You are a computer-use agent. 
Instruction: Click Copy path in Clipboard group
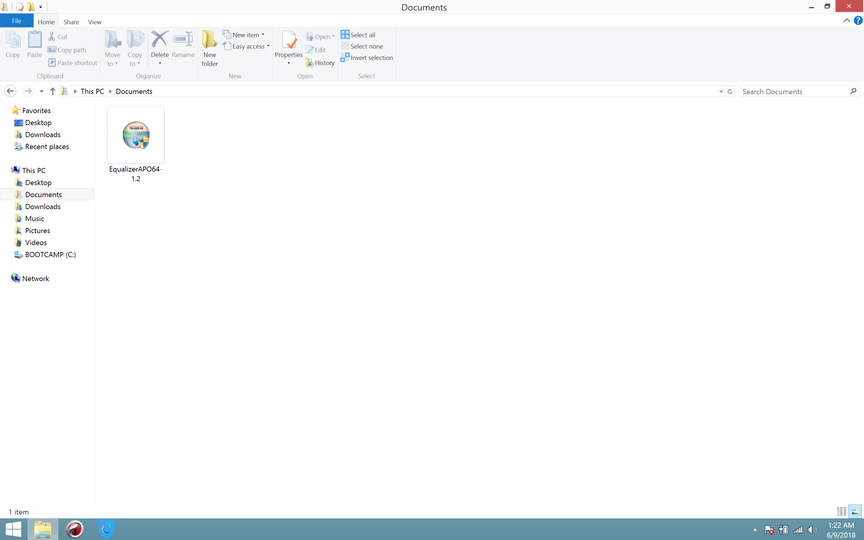67,50
